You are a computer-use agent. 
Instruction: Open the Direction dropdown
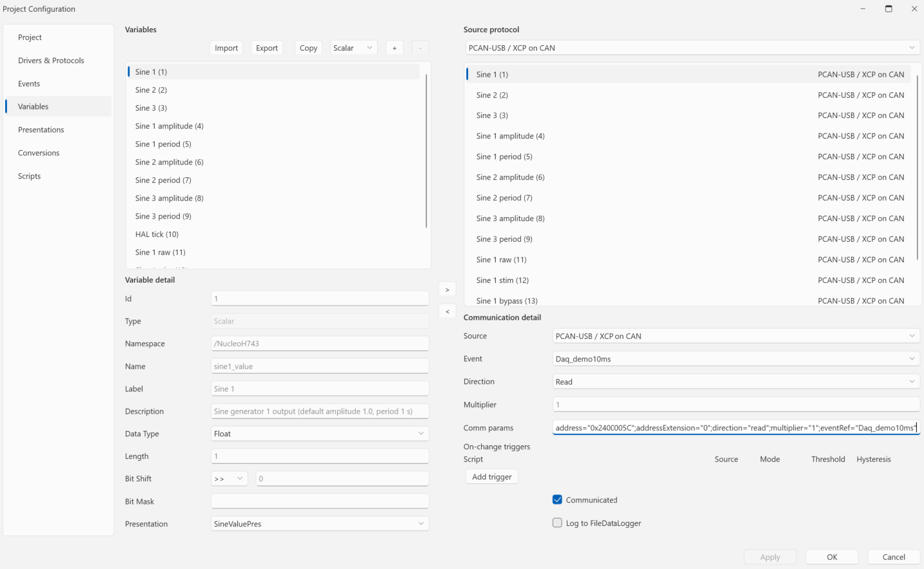click(x=736, y=382)
